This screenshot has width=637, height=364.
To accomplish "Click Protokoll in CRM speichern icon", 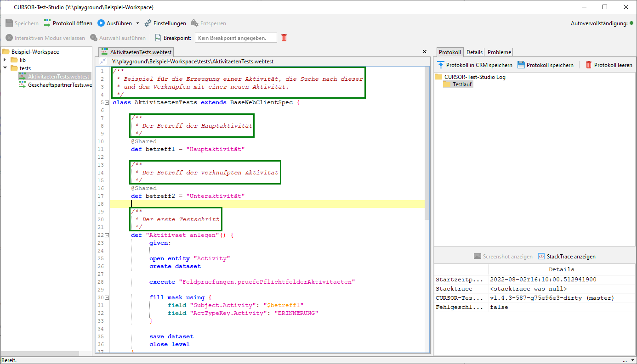I will pos(441,65).
